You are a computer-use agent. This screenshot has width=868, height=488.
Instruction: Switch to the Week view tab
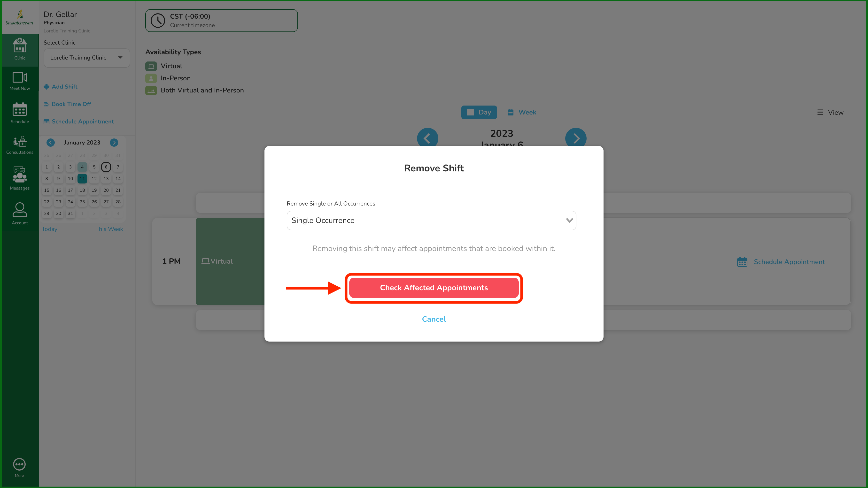tap(522, 112)
